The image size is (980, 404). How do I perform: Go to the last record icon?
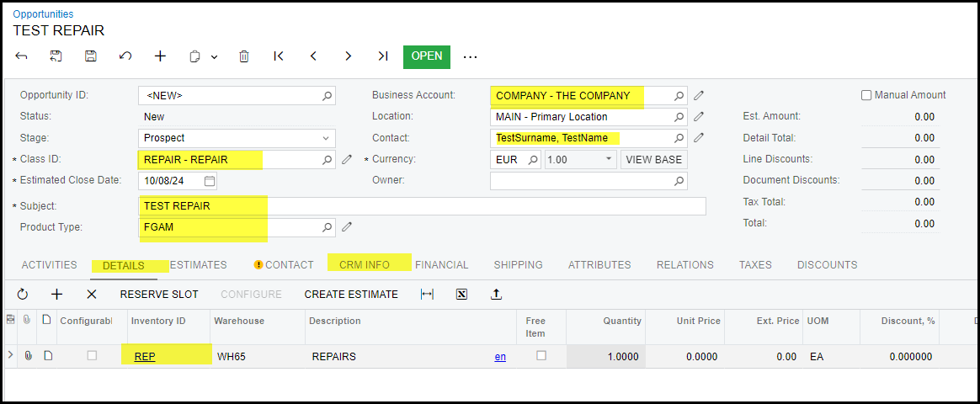point(383,56)
